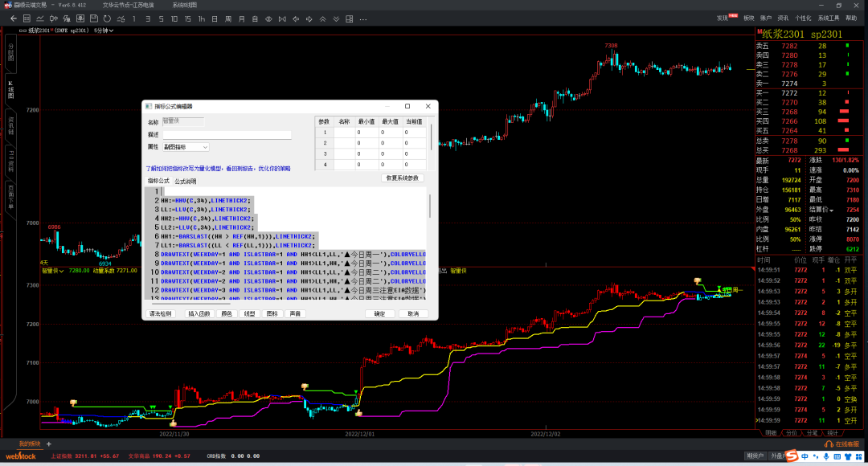Open the 系统工具 menu
Screen dimensions: 868x466
[829, 18]
